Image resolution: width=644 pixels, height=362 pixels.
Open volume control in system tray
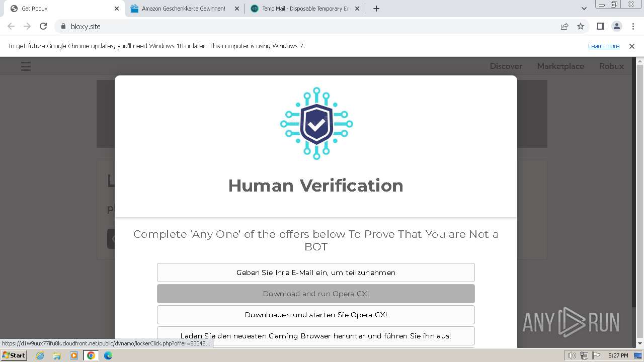coord(572,355)
